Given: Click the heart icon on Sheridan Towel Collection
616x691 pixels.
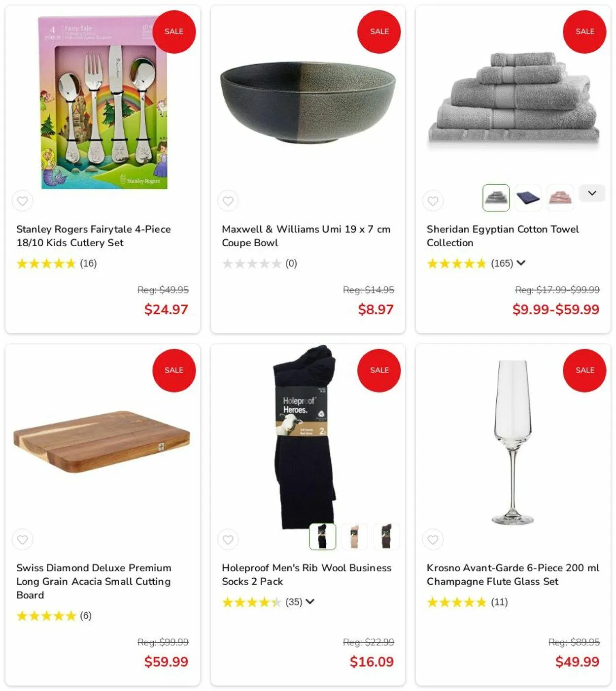Looking at the screenshot, I should click(433, 201).
